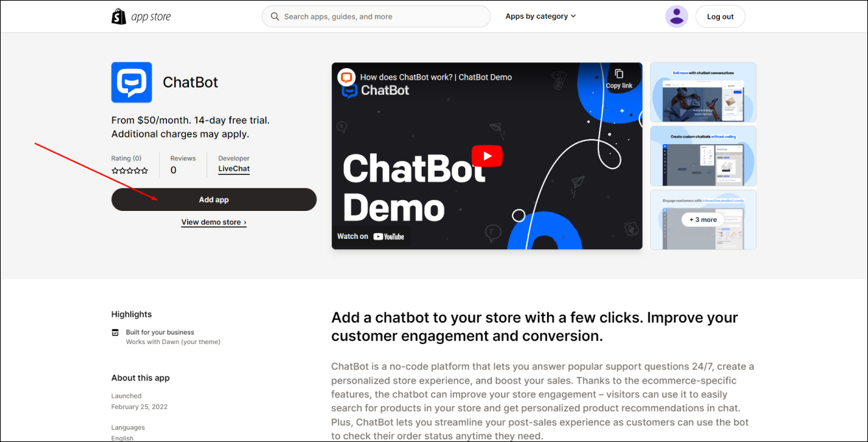The width and height of the screenshot is (868, 442).
Task: Focus the Search apps, guides, and more field
Action: point(376,16)
